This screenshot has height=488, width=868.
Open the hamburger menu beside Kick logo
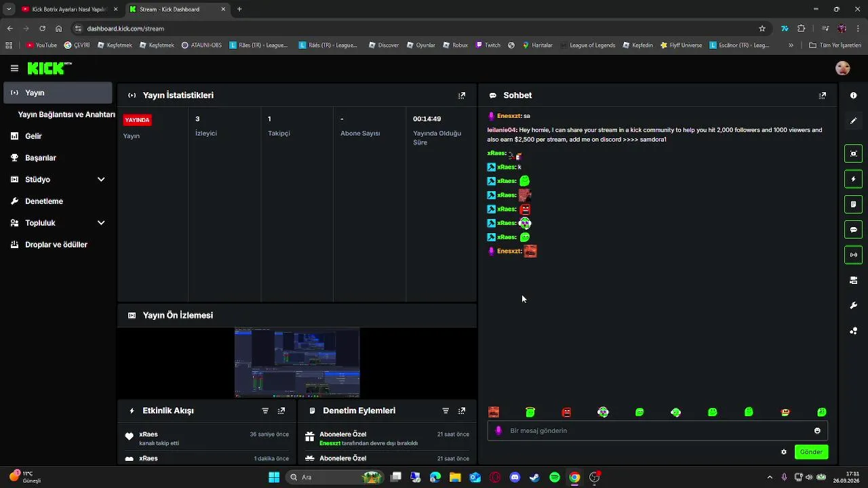point(14,68)
